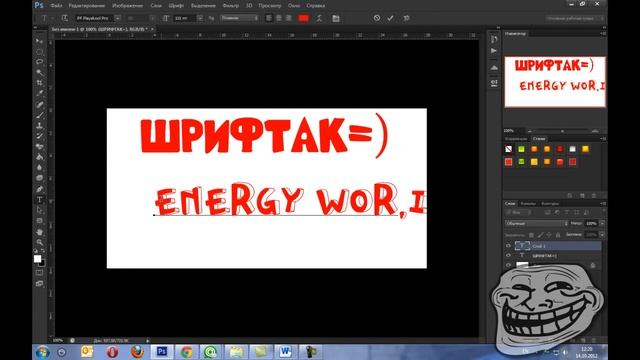Open the Image menu

pyautogui.click(x=127, y=6)
